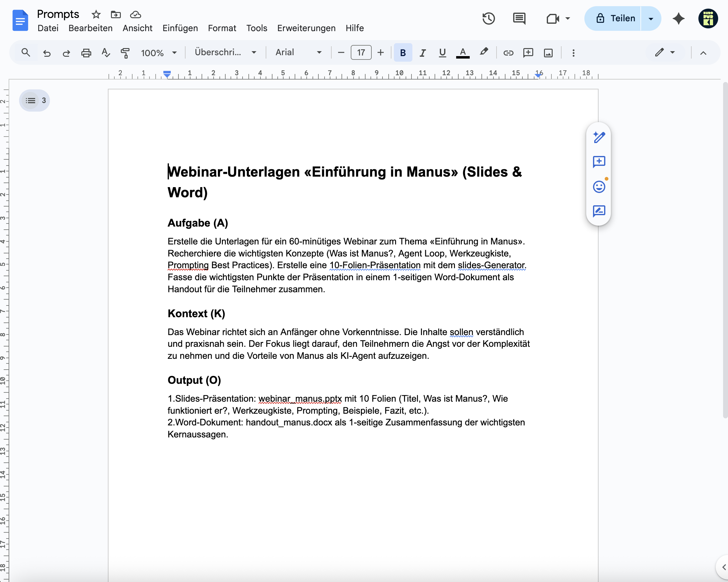Open the text color picker

[463, 53]
